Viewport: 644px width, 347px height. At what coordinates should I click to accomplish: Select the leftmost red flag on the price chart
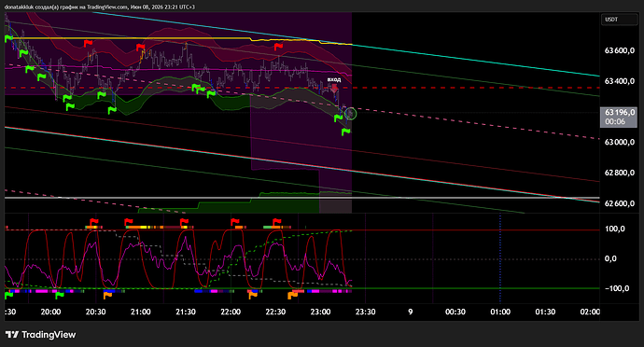tap(88, 44)
